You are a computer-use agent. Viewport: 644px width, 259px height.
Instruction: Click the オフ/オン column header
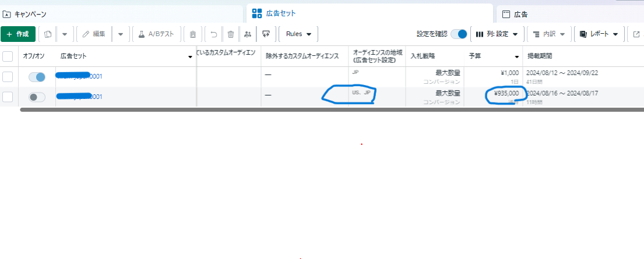point(34,56)
